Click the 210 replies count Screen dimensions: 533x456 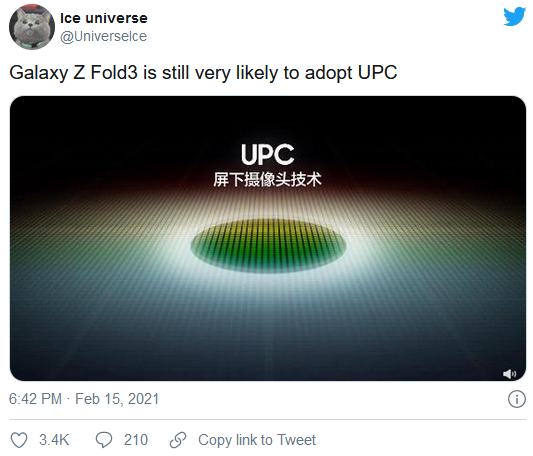[x=136, y=440]
